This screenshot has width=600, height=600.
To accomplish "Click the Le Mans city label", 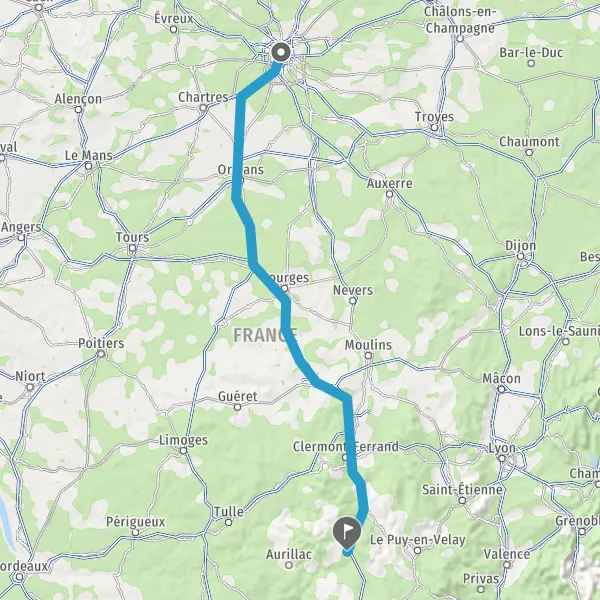I will click(88, 155).
